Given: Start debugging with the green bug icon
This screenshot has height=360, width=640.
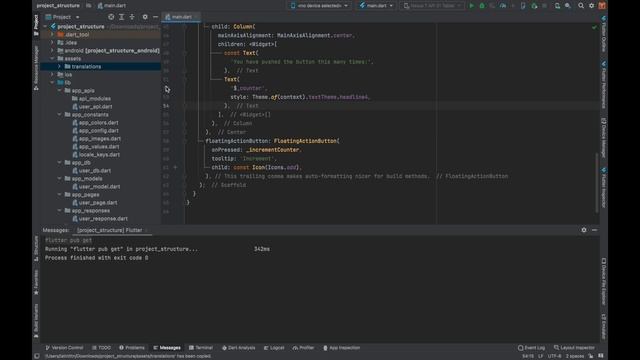Looking at the screenshot, I should [482, 6].
